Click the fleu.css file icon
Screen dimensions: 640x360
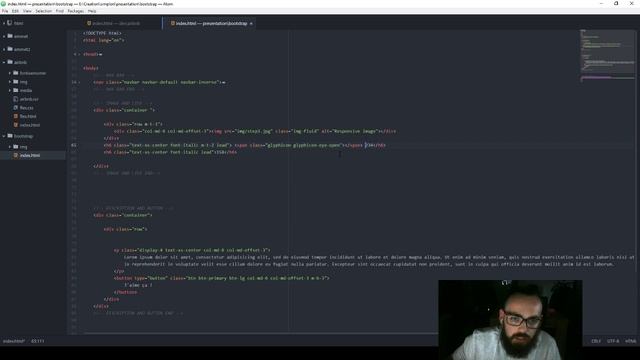16,107
